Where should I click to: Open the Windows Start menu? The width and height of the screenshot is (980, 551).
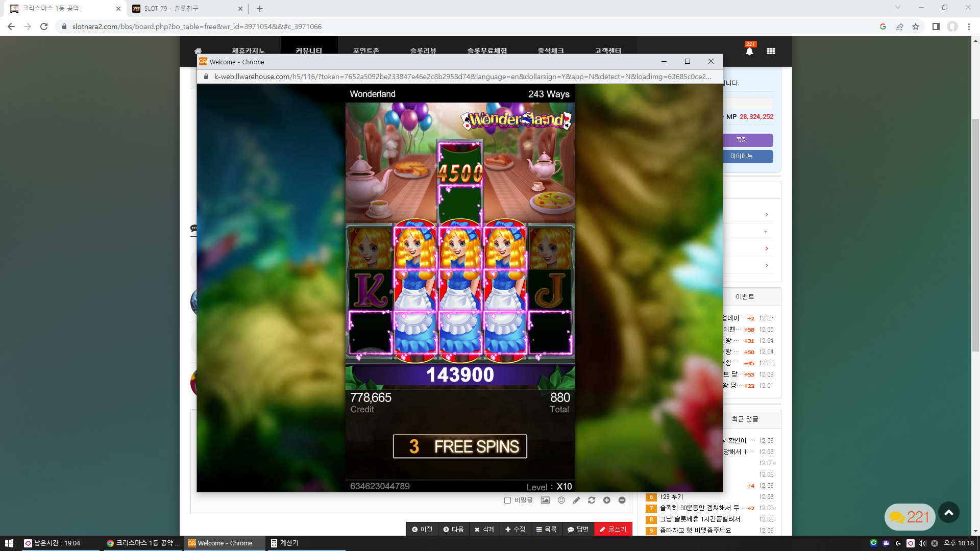click(9, 543)
